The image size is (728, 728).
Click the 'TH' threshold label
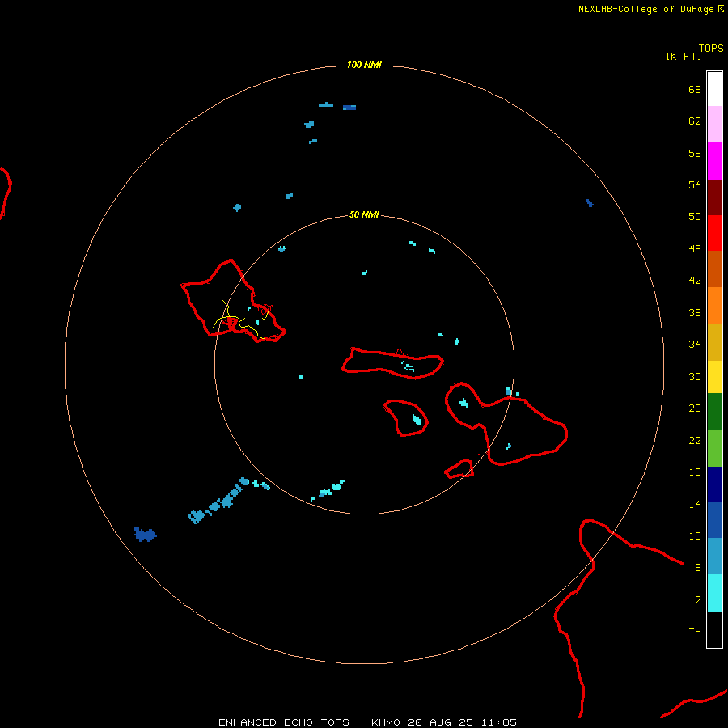click(x=695, y=632)
